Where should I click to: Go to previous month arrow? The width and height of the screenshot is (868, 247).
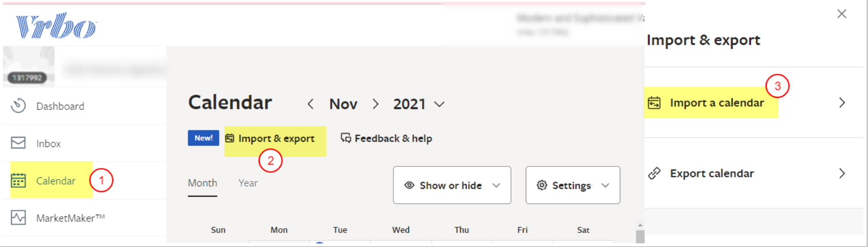(x=310, y=104)
